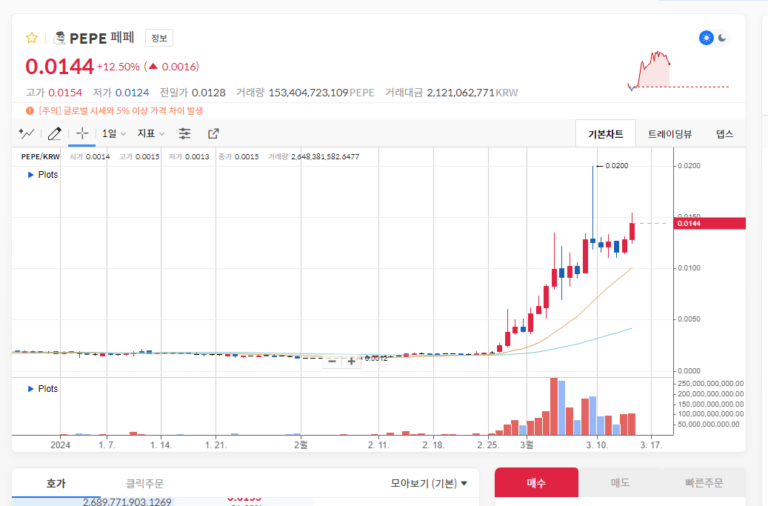
Task: Switch to light mode sun icon
Action: tap(706, 38)
